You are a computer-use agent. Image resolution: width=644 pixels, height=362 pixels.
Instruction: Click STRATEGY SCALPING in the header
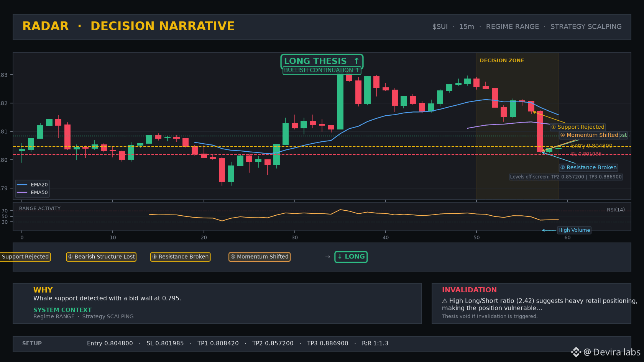[x=586, y=27]
